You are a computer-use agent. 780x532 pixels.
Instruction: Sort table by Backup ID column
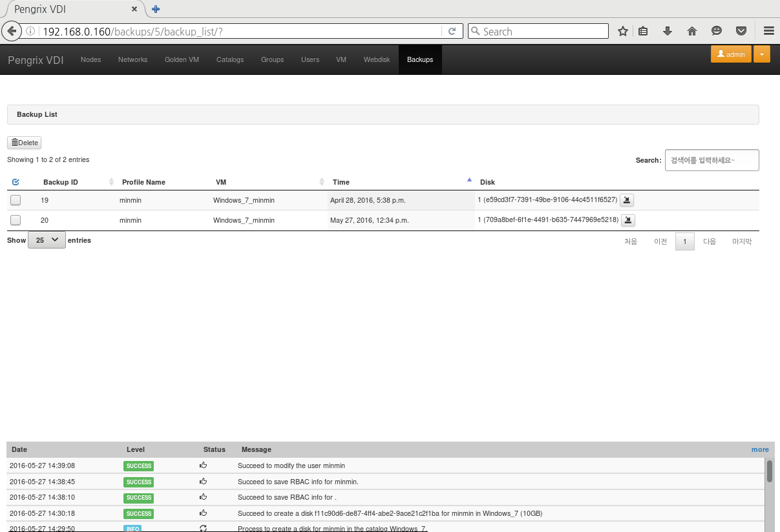[x=76, y=182]
